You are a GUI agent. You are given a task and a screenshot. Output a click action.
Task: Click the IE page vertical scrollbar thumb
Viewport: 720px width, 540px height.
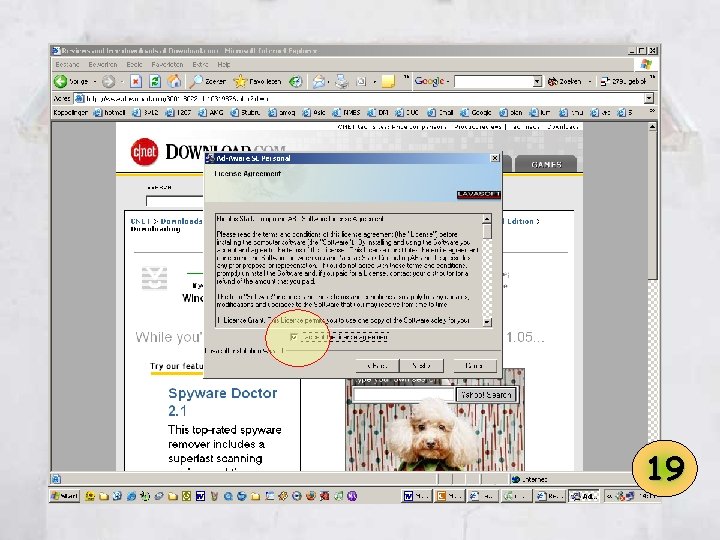click(652, 205)
